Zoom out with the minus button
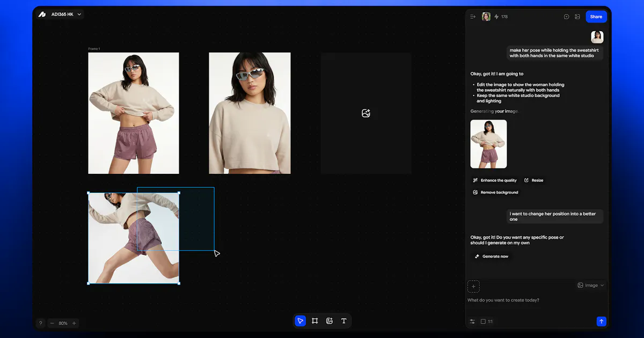This screenshot has width=644, height=338. [x=52, y=323]
